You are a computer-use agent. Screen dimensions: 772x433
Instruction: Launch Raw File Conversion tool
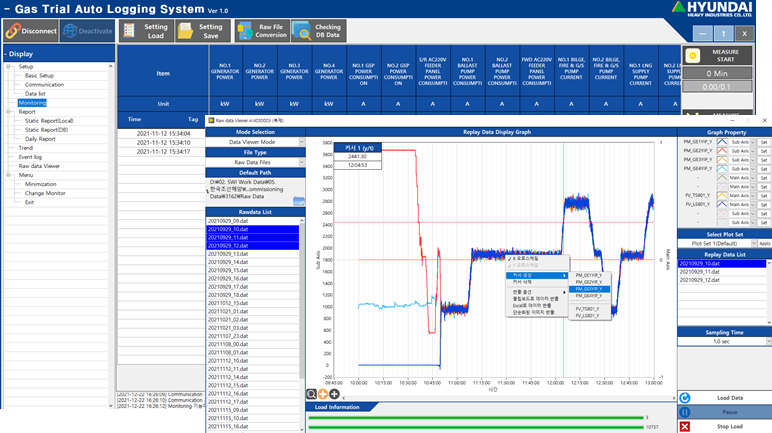[261, 30]
